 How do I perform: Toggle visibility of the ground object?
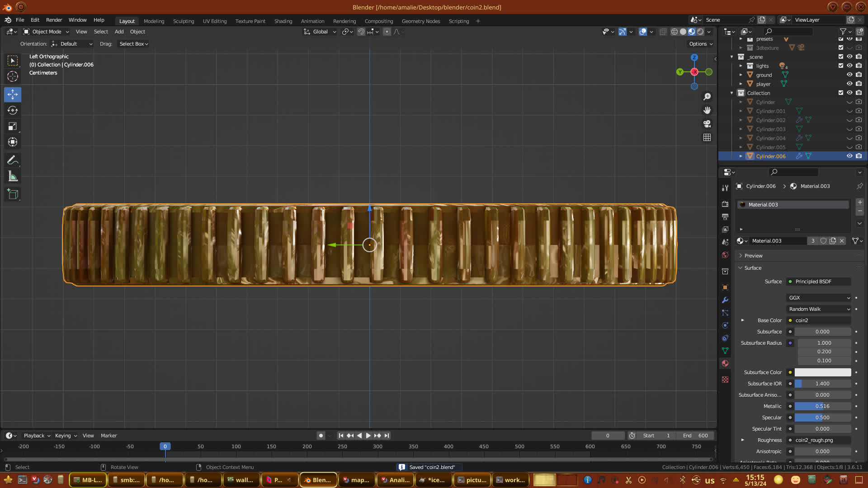(849, 75)
